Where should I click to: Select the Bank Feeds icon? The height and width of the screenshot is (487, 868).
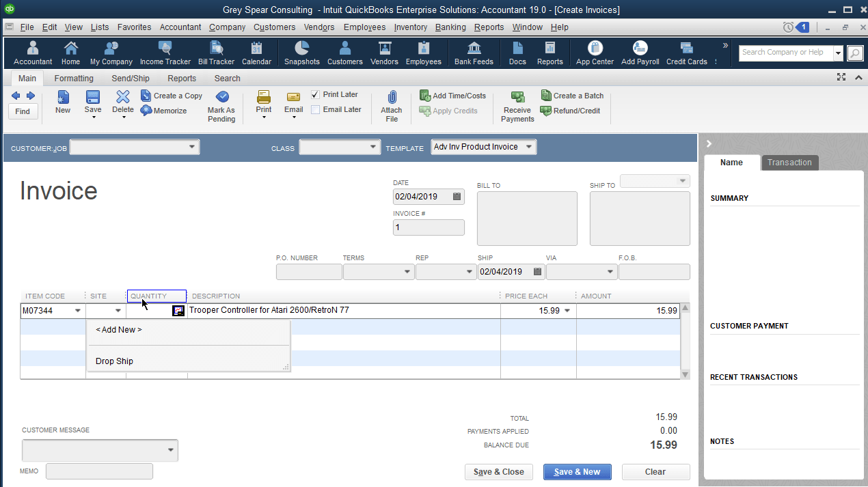tap(474, 53)
